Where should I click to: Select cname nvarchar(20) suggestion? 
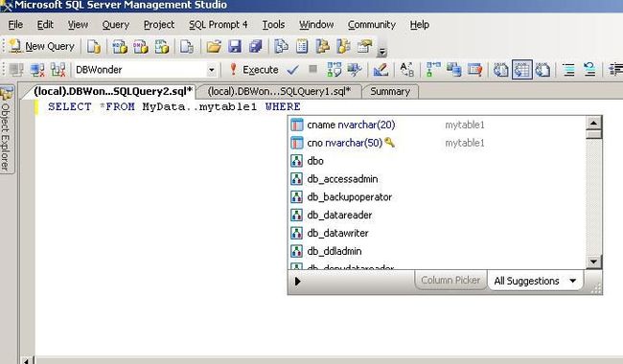[x=436, y=125]
